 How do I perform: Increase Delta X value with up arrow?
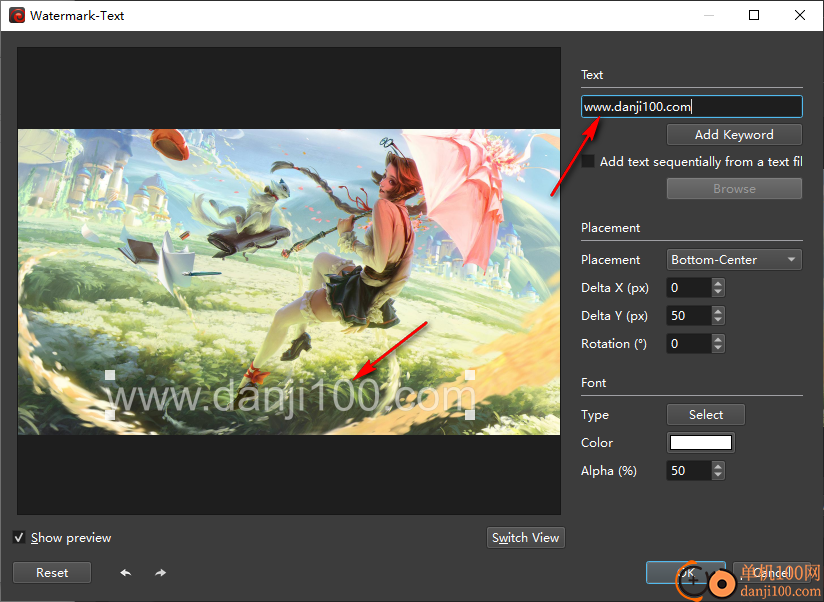coord(718,283)
